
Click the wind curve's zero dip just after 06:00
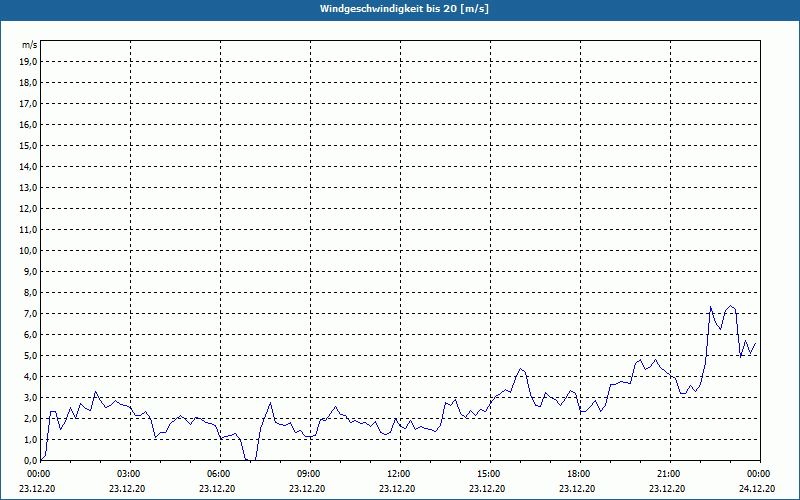point(250,459)
